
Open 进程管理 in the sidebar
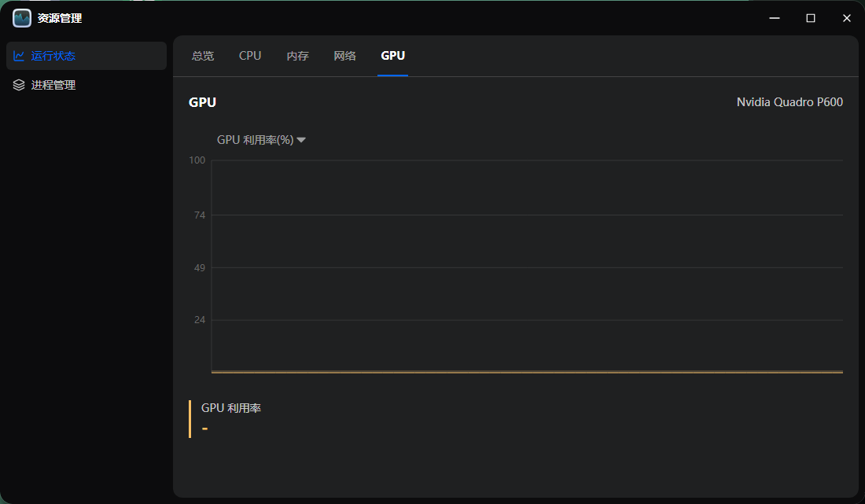pyautogui.click(x=86, y=85)
